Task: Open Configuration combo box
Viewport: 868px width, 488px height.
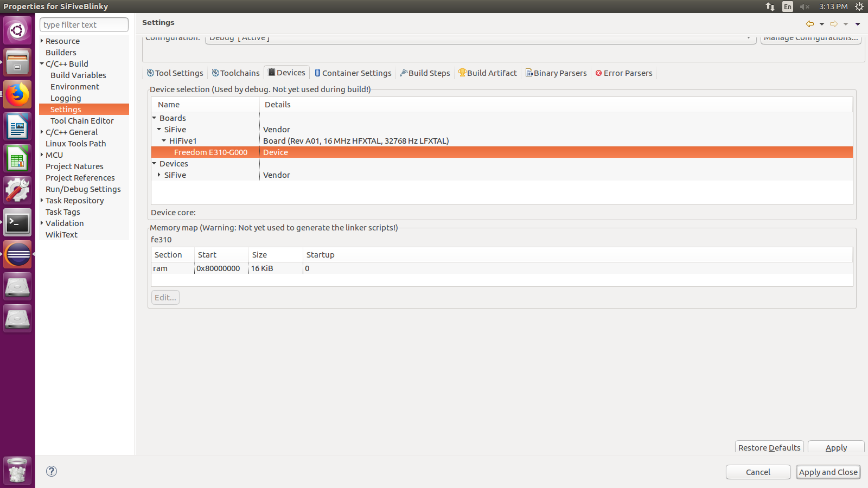Action: click(481, 38)
